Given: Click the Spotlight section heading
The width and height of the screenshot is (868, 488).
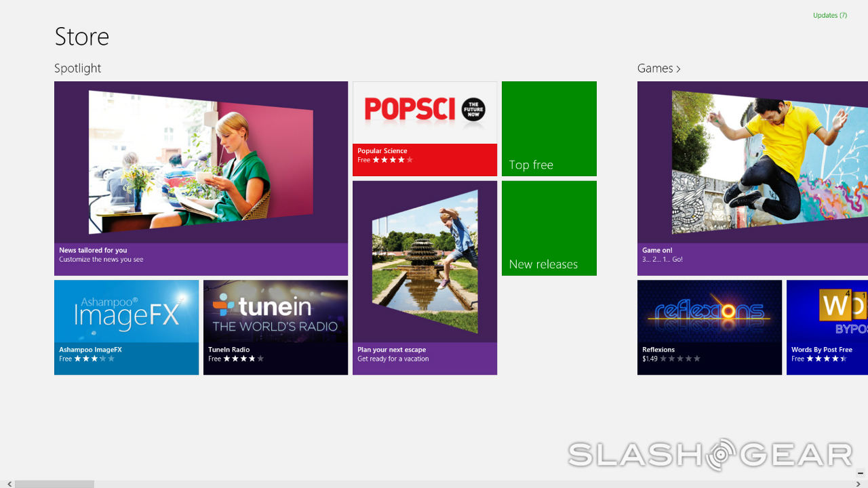Looking at the screenshot, I should pos(77,68).
